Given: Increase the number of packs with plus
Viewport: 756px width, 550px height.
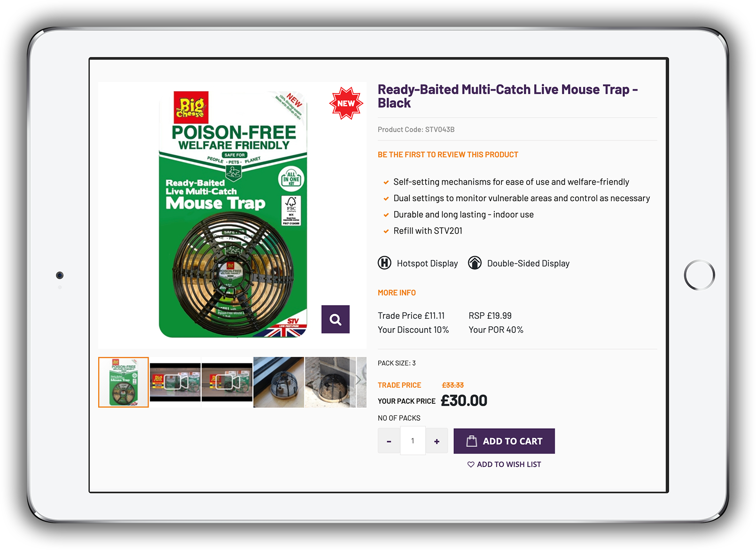Looking at the screenshot, I should (x=436, y=441).
